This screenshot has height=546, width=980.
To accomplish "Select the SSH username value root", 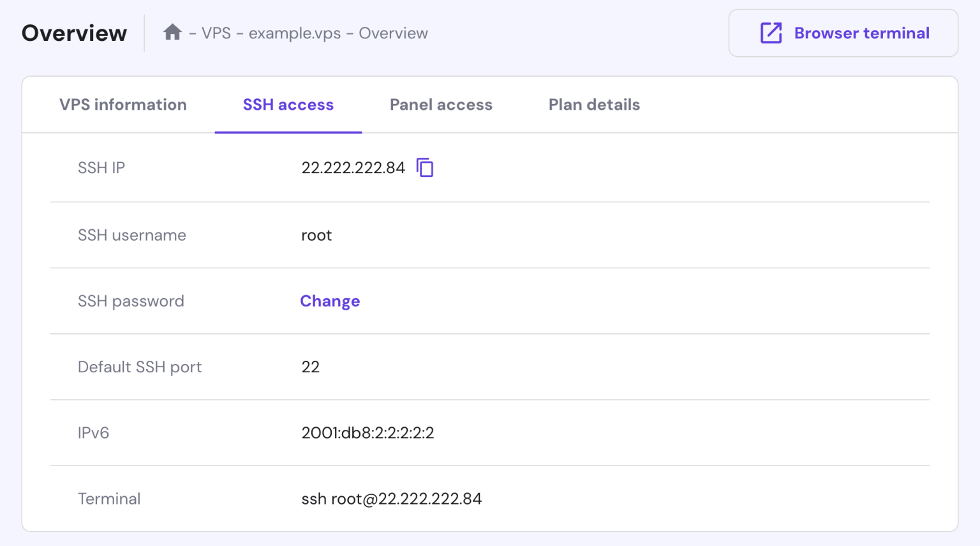I will pos(316,235).
